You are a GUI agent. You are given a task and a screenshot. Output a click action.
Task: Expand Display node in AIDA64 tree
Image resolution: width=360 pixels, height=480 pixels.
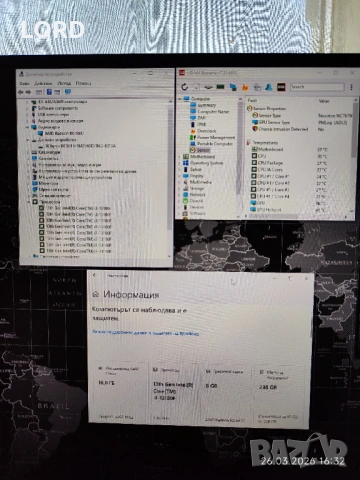(x=180, y=176)
